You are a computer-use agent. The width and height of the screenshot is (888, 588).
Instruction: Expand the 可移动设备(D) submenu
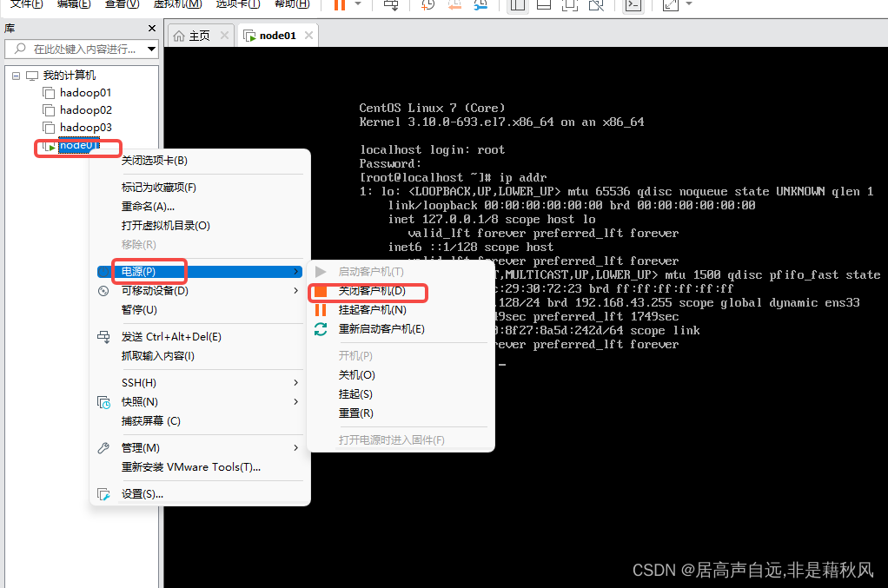tap(200, 291)
